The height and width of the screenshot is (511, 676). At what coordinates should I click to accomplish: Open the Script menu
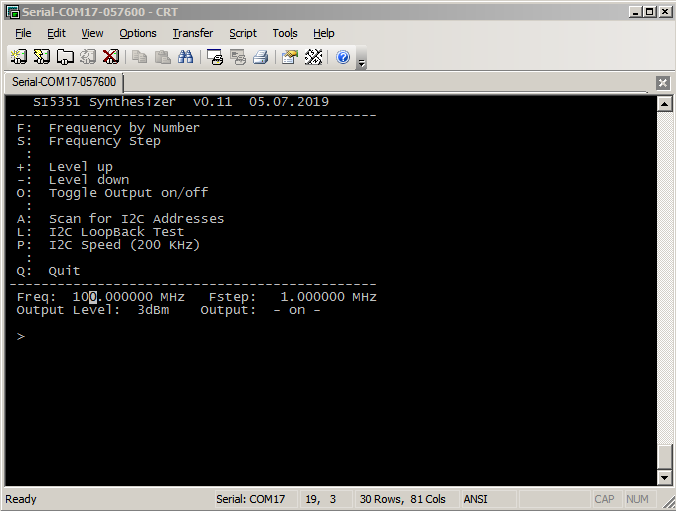pos(243,33)
